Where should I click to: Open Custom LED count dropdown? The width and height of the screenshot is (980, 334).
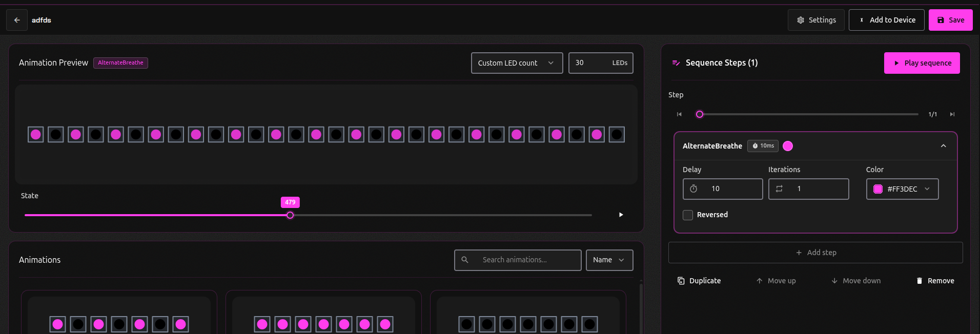click(x=517, y=63)
